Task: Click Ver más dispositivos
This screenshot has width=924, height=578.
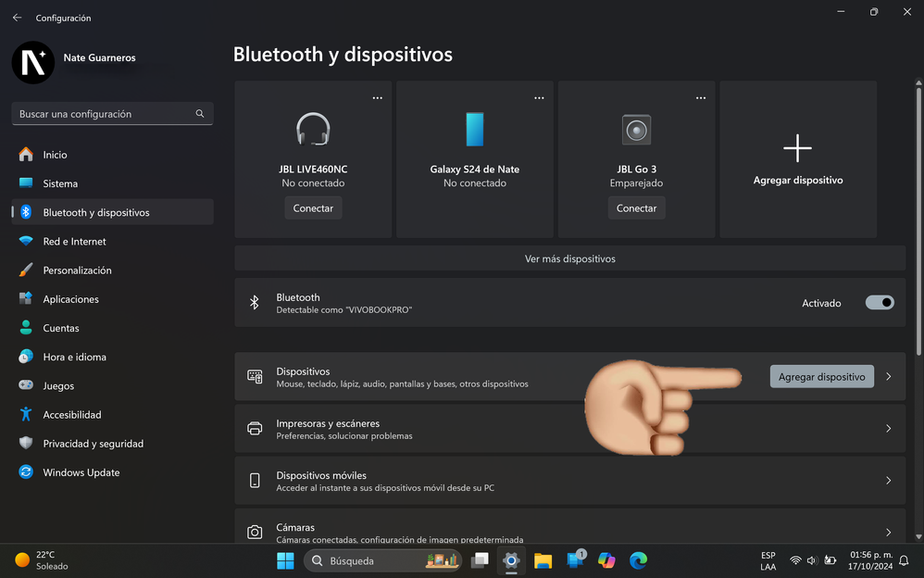Action: [569, 258]
